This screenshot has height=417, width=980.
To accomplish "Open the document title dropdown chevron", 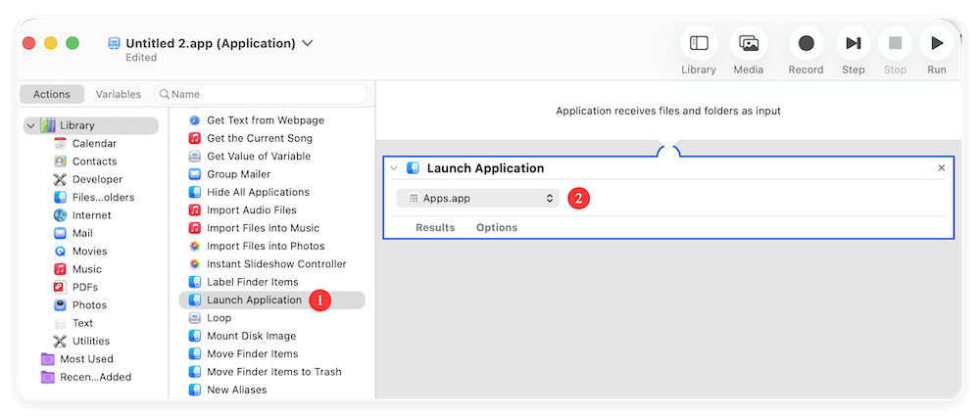I will pyautogui.click(x=307, y=44).
